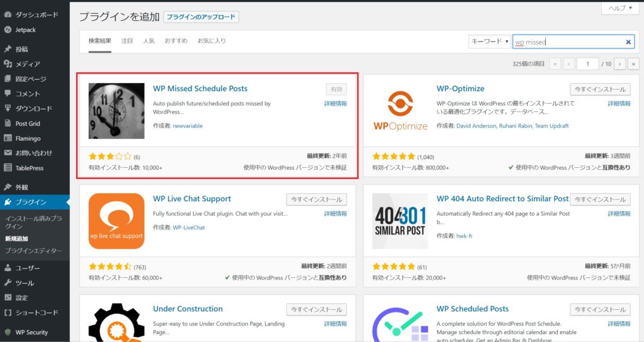This screenshot has height=342, width=644.
Task: Install WP-Optimize now
Action: click(x=600, y=89)
